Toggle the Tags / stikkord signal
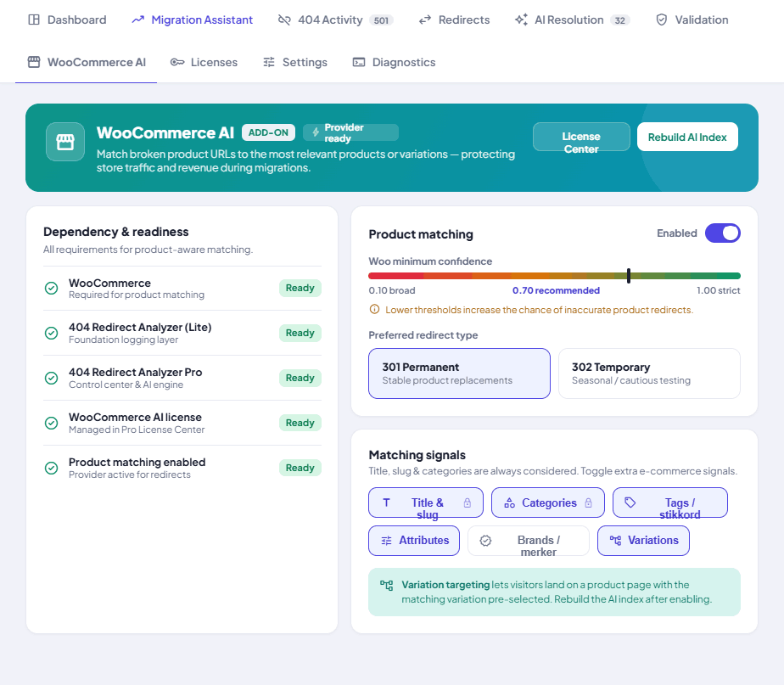Screen dimensions: 784x685 (670, 503)
